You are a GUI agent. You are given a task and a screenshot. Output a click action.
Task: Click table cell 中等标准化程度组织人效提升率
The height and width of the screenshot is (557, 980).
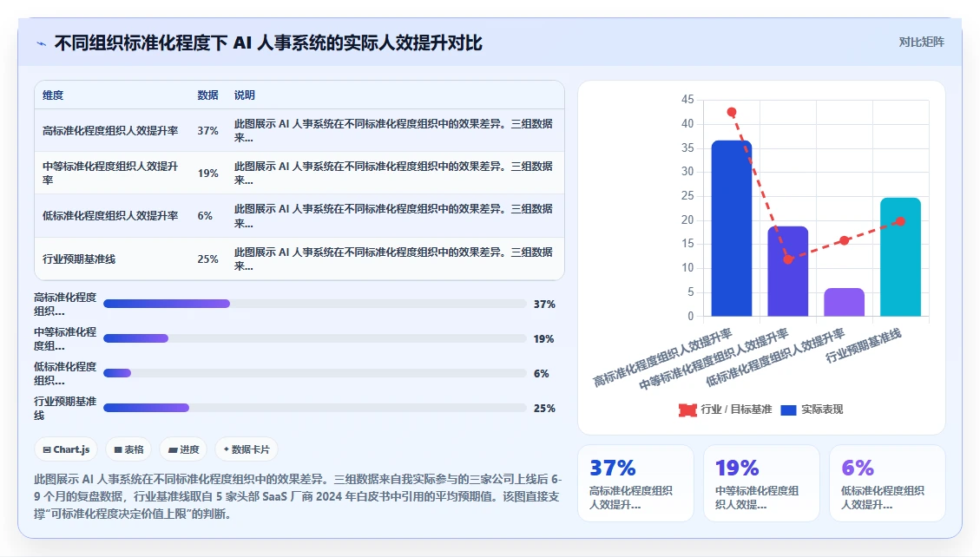pyautogui.click(x=110, y=173)
